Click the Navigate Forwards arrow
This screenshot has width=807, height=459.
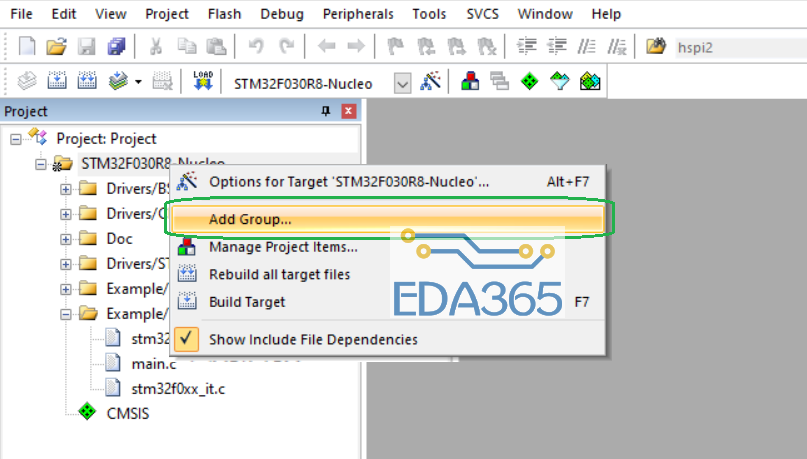pos(356,47)
